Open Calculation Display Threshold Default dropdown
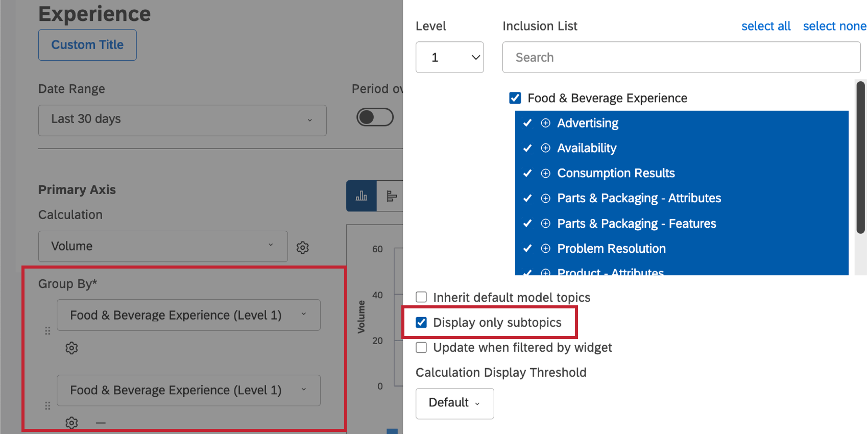 pyautogui.click(x=454, y=403)
